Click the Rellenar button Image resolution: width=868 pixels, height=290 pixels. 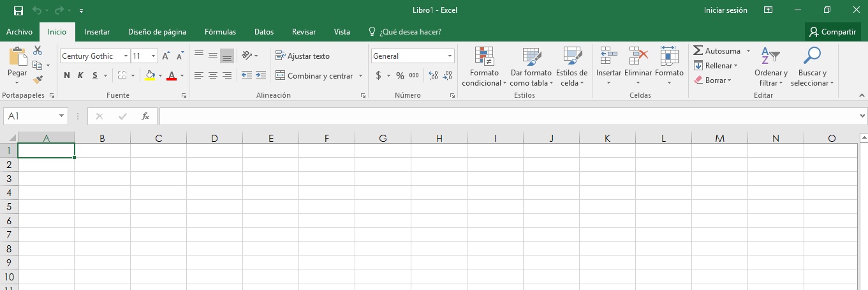pos(716,66)
